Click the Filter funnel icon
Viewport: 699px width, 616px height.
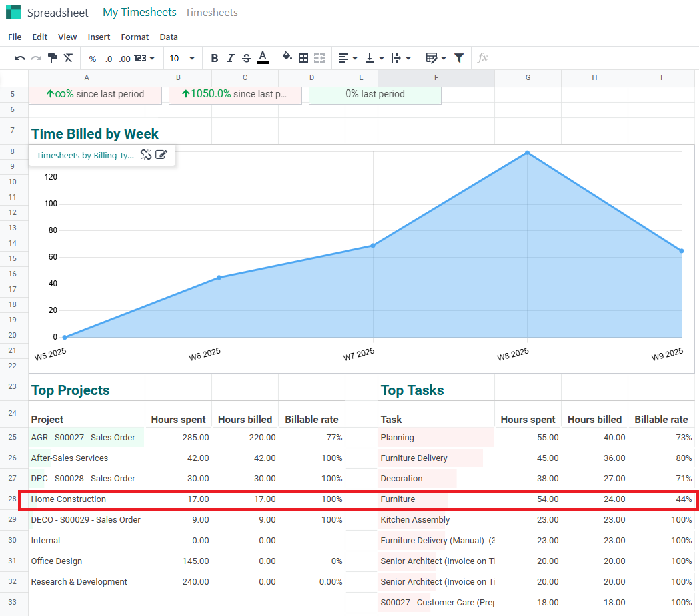point(459,58)
